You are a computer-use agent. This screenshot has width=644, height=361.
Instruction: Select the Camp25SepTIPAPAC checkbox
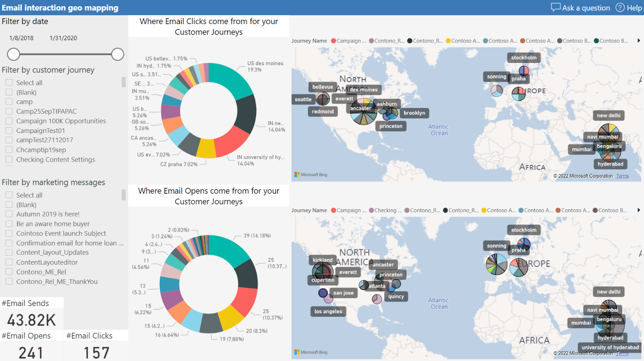pyautogui.click(x=9, y=111)
